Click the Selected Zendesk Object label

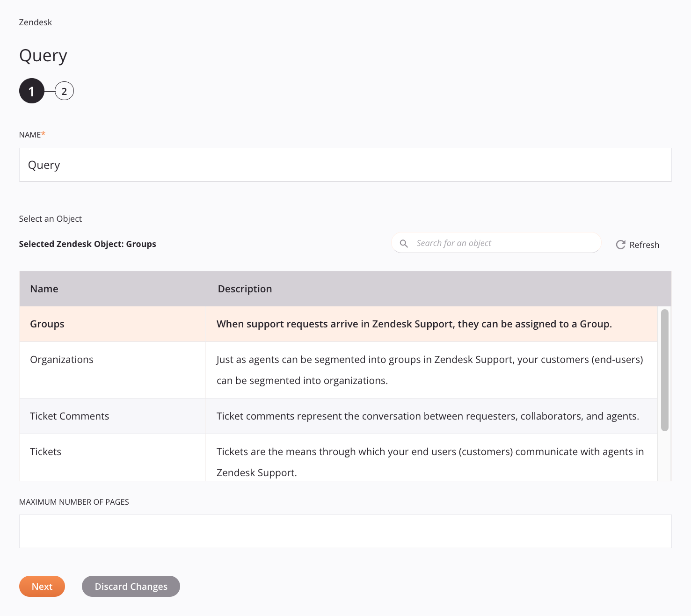(87, 244)
